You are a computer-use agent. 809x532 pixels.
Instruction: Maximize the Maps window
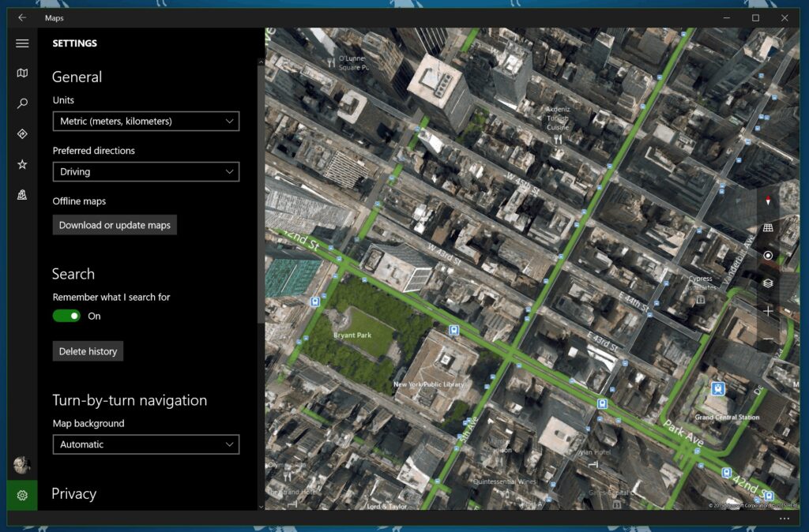[x=755, y=17]
